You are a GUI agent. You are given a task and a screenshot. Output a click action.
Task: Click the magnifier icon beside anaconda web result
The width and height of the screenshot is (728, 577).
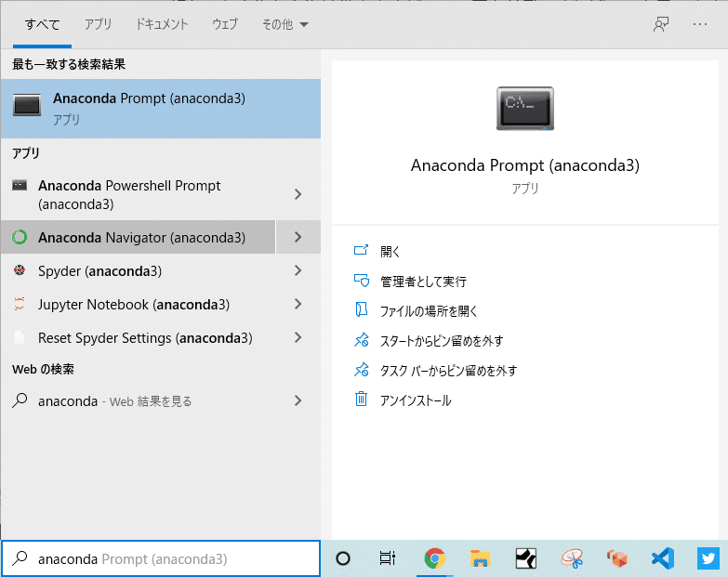(20, 400)
